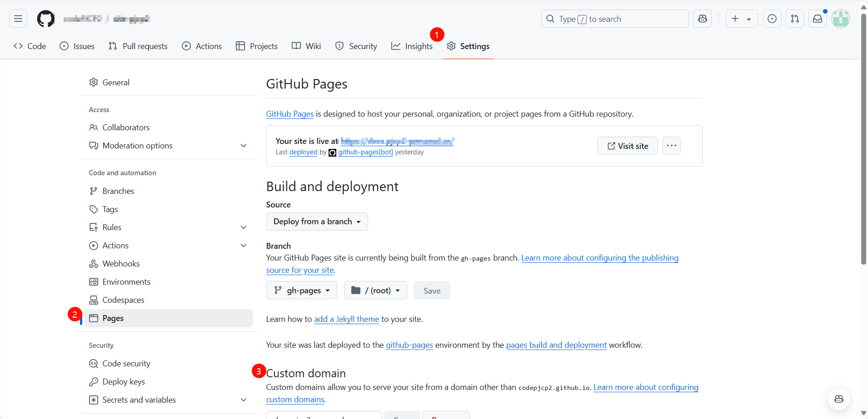Open the user avatar menu
This screenshot has width=868, height=419.
(x=841, y=19)
